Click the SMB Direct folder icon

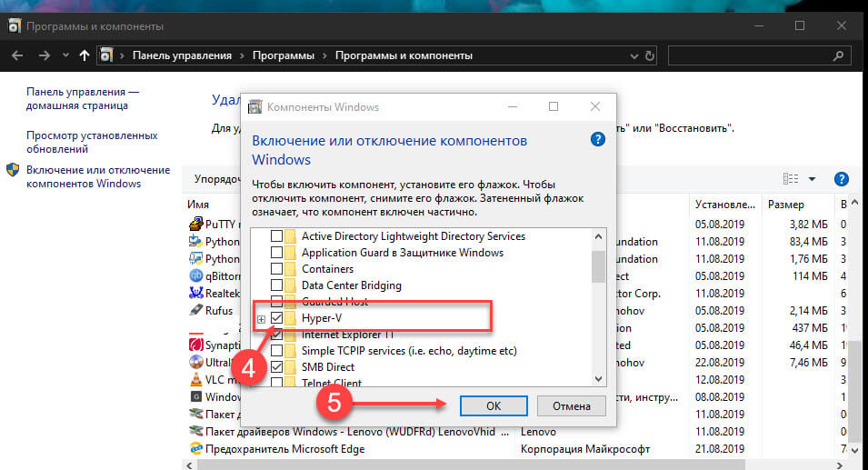coord(291,367)
